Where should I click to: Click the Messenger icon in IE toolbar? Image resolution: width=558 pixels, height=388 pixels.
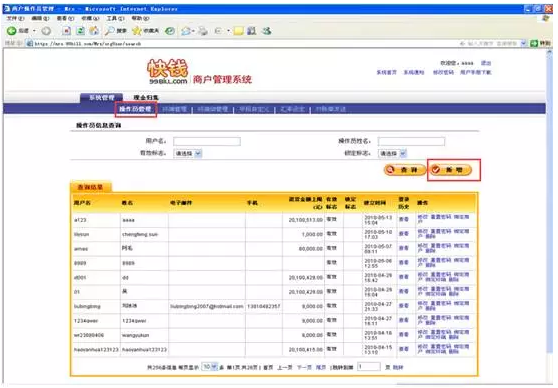(267, 31)
